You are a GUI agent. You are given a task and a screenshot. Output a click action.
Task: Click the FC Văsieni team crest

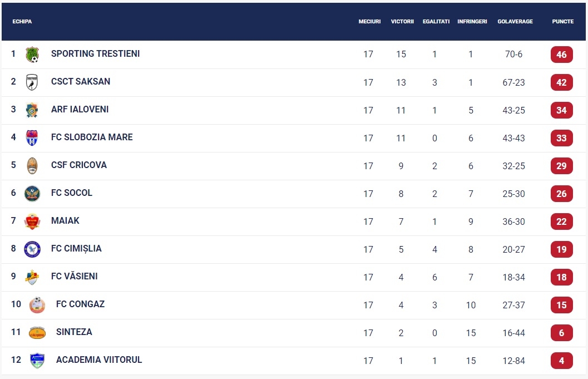coord(32,277)
